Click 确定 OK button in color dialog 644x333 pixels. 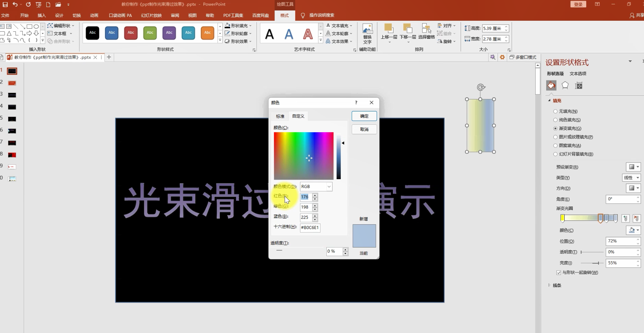tap(364, 116)
